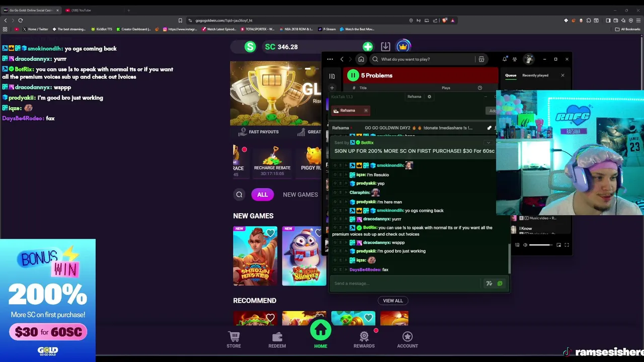This screenshot has width=644, height=362.
Task: Favorite the Shaolin Master game heart
Action: tap(271, 233)
